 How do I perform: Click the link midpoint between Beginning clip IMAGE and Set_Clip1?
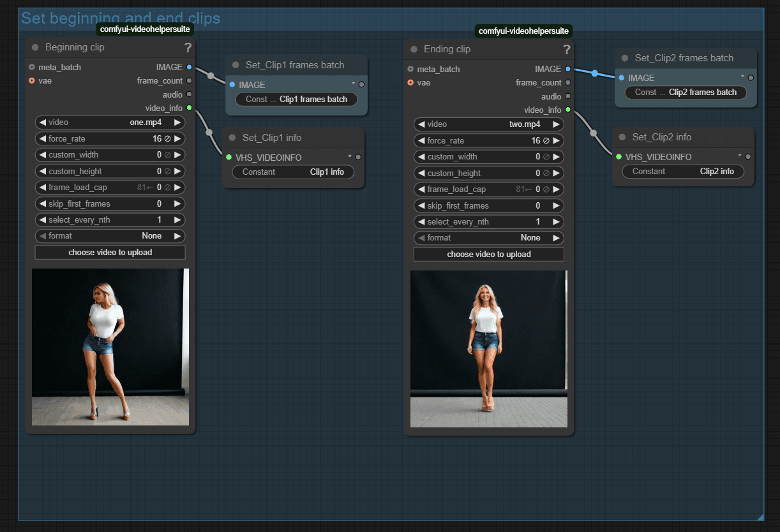point(211,76)
